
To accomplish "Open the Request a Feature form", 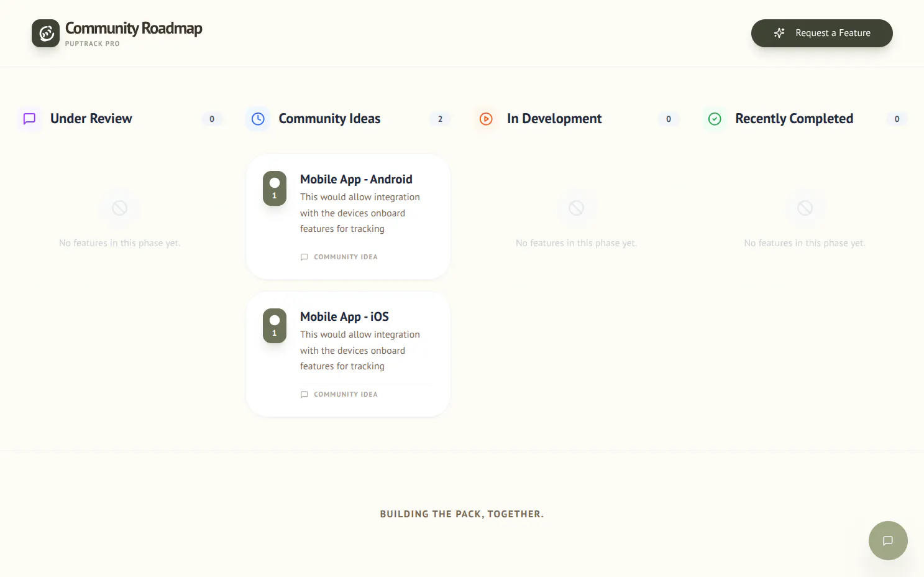I will tap(821, 33).
